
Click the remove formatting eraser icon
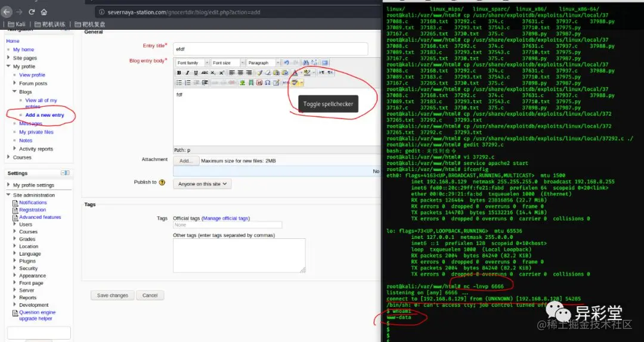[x=268, y=73]
